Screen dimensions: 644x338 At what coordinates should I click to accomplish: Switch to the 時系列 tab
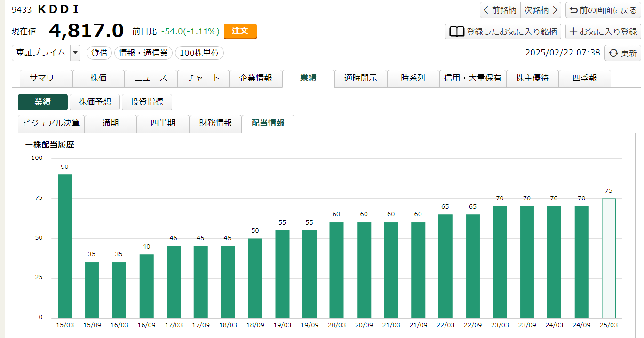click(x=413, y=79)
